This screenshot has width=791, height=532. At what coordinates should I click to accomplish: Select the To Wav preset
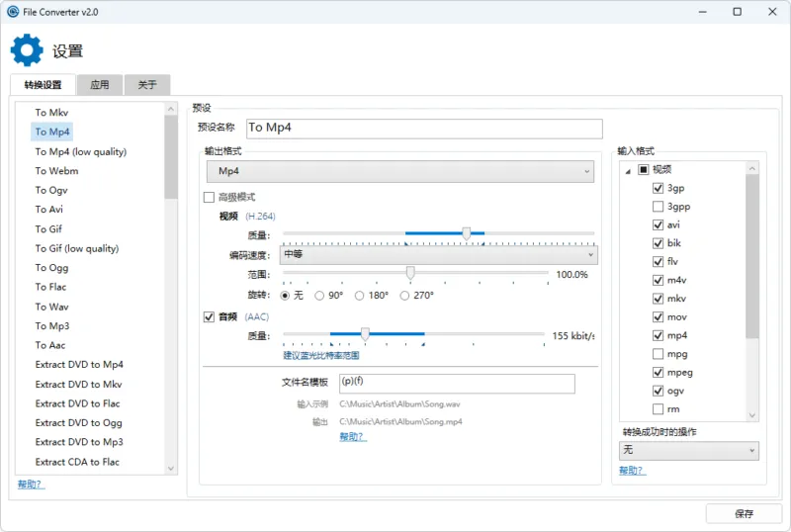pos(51,307)
